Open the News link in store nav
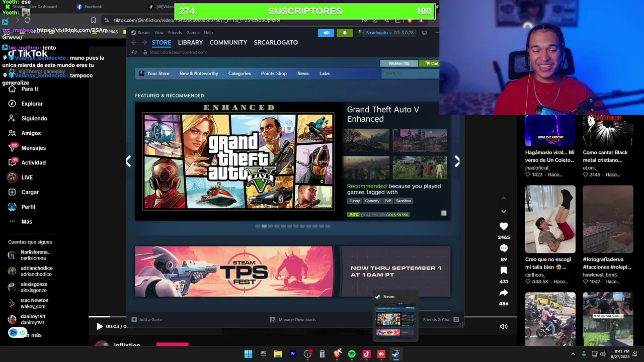Image resolution: width=644 pixels, height=362 pixels. (303, 73)
